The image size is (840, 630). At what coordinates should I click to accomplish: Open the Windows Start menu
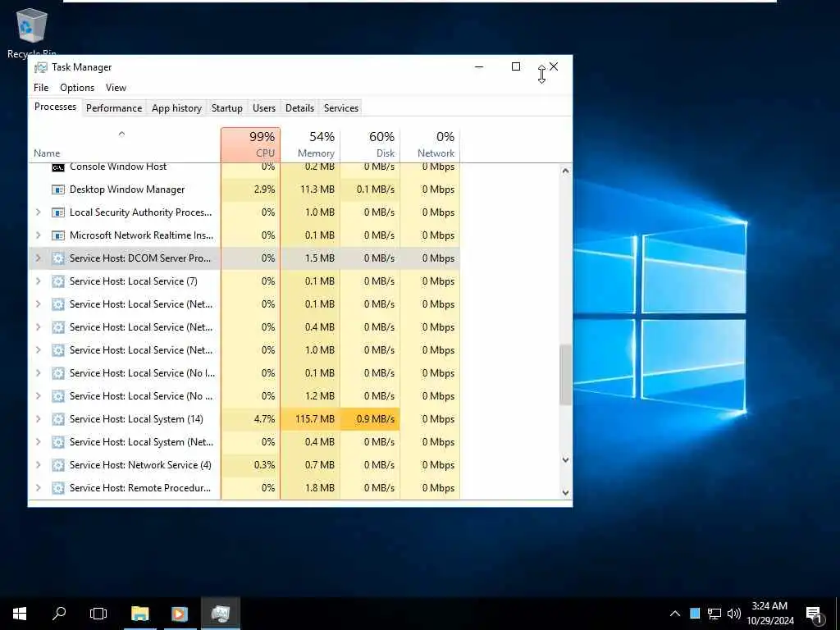pyautogui.click(x=20, y=614)
